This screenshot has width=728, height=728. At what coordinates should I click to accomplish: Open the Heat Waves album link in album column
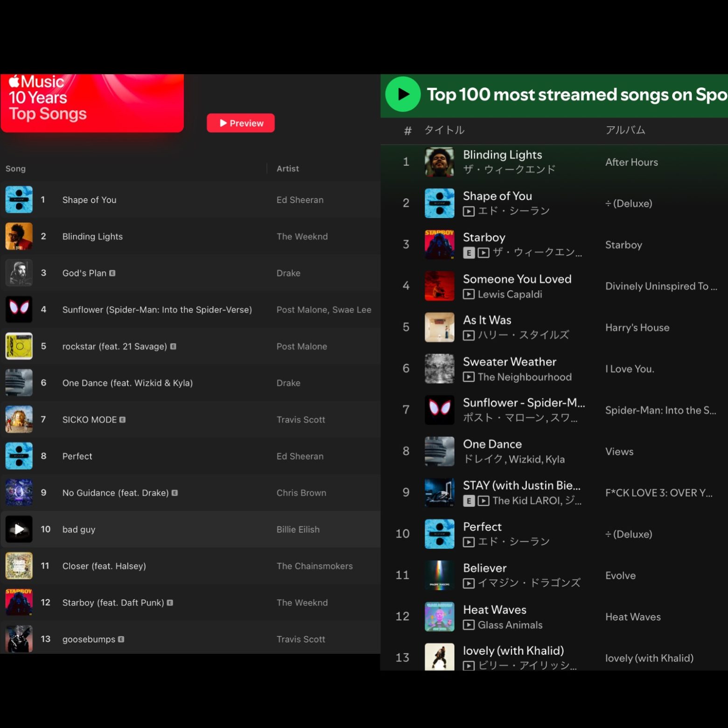point(633,617)
